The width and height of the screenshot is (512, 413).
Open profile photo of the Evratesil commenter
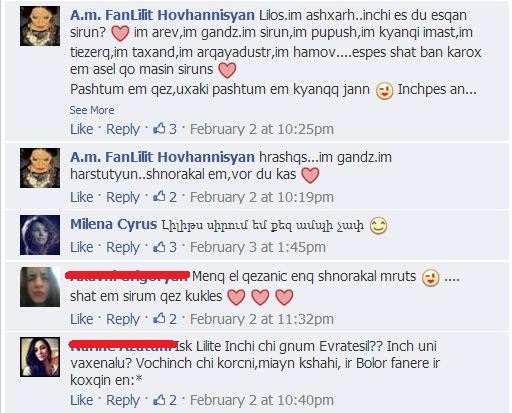40,357
